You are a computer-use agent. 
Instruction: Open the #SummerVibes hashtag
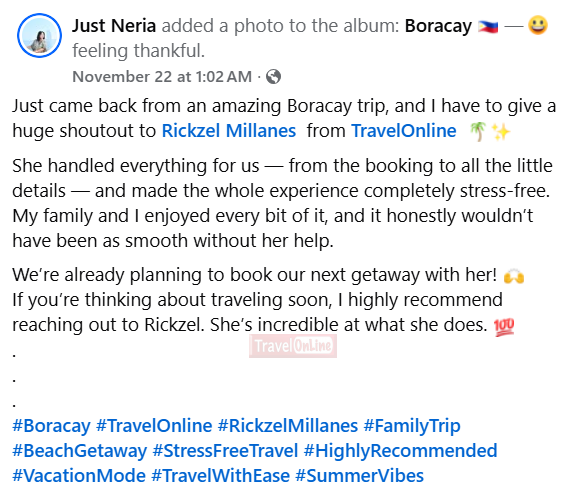pyautogui.click(x=360, y=476)
